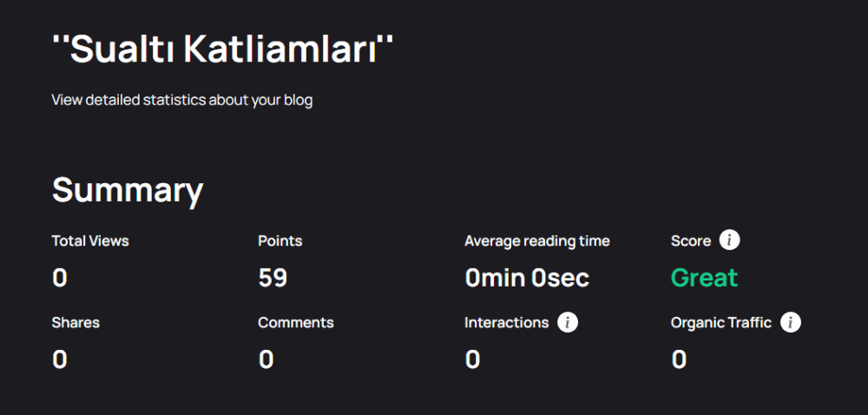This screenshot has width=868, height=415.
Task: Click the Average reading time label
Action: [x=537, y=241]
